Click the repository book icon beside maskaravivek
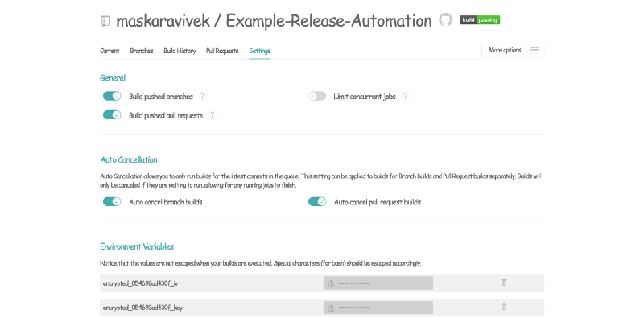 [105, 22]
